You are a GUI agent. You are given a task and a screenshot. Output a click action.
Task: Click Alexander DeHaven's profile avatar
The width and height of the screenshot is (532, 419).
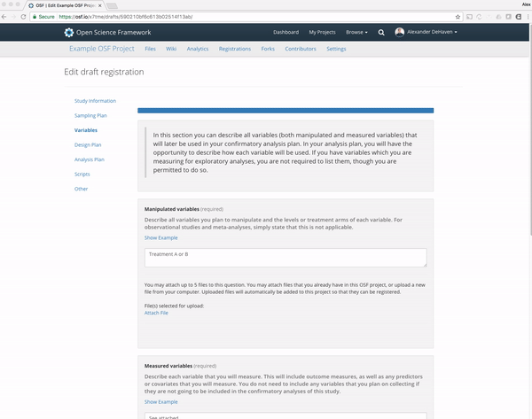(400, 32)
